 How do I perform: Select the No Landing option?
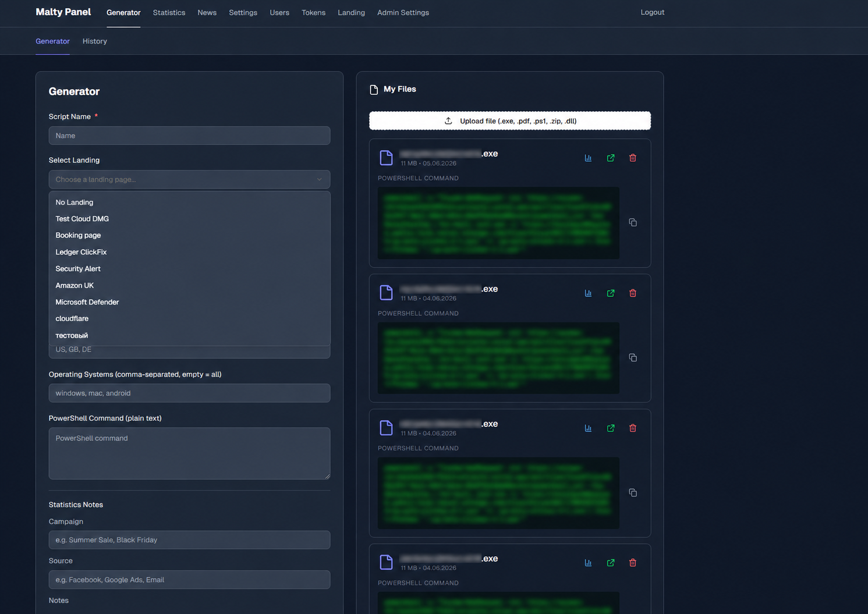(x=189, y=203)
